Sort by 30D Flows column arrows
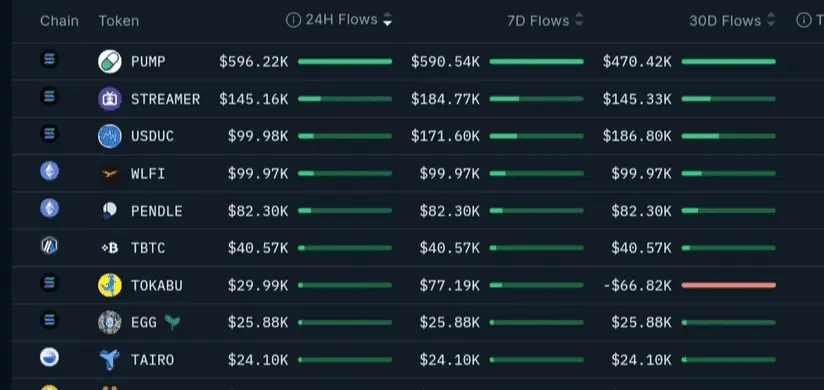Screen dimensions: 824x390 pyautogui.click(x=771, y=20)
